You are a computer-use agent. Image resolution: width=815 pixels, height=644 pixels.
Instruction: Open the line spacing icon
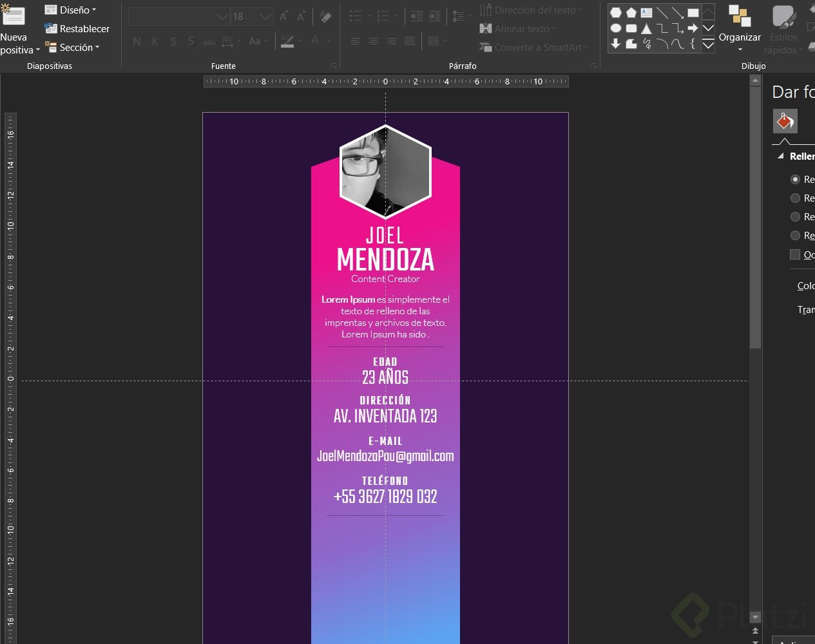tap(457, 16)
